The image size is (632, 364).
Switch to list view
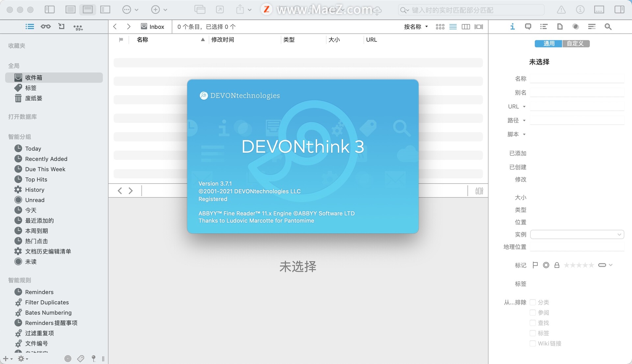tap(453, 27)
